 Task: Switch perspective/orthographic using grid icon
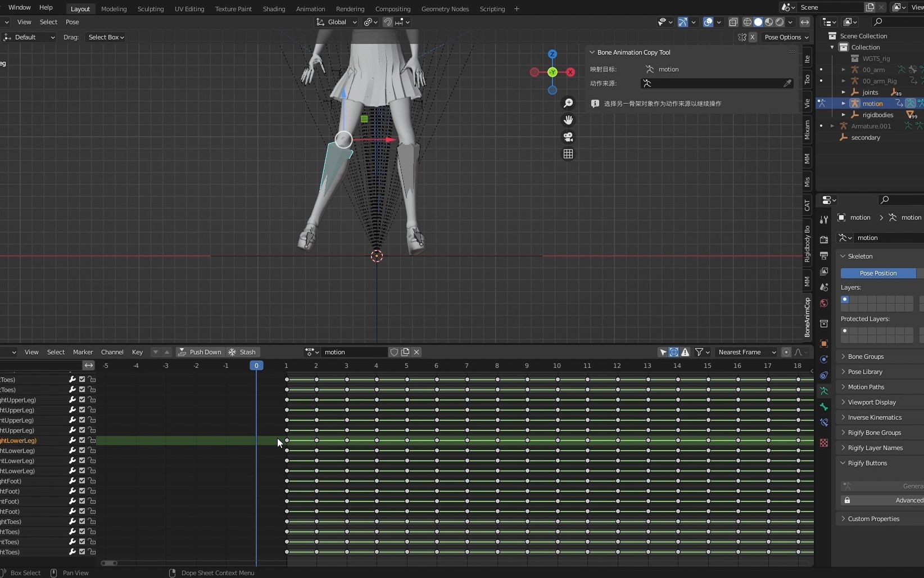coord(568,153)
